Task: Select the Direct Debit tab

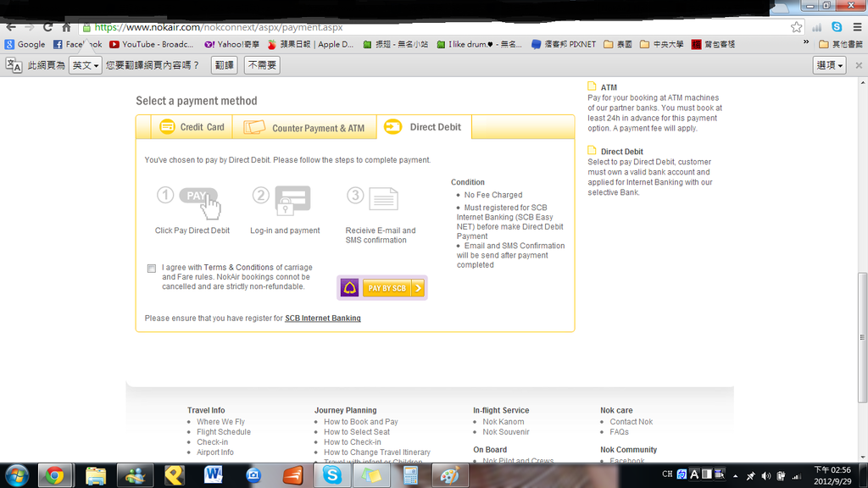Action: [x=424, y=127]
